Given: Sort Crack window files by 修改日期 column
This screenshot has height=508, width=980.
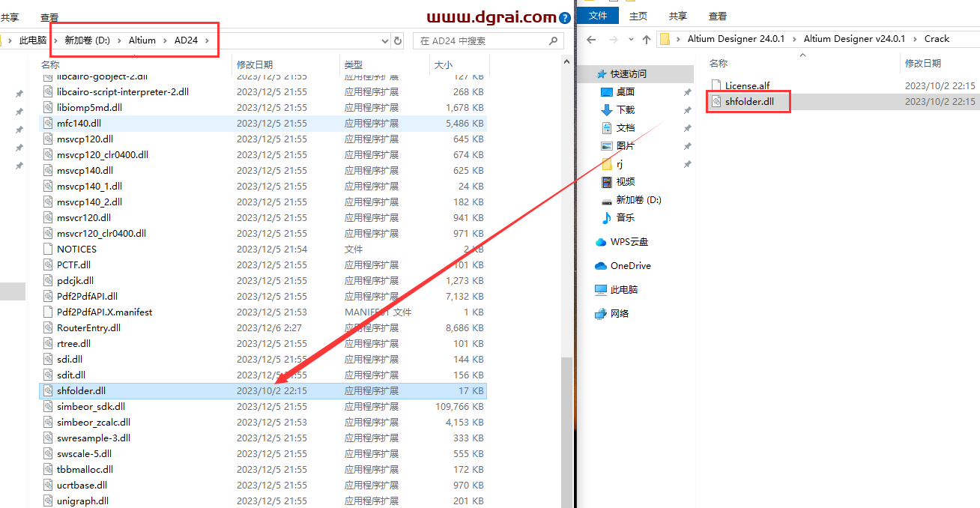Looking at the screenshot, I should (922, 64).
